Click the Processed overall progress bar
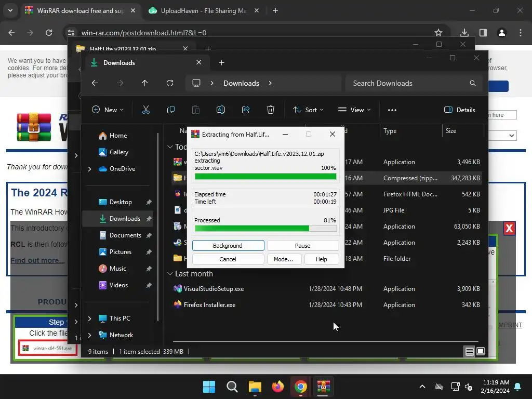Screen dimensions: 532x399 [x=265, y=229]
